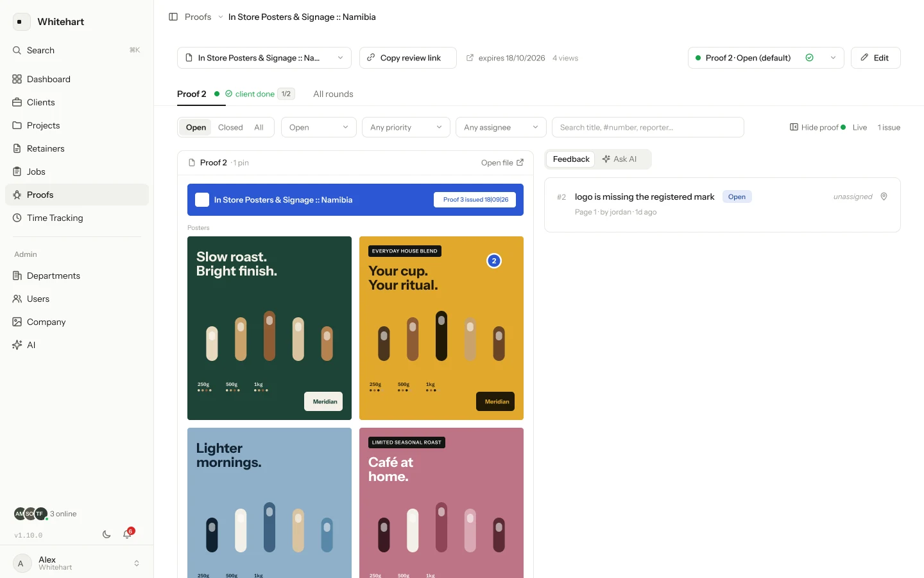Open Clients via the briefcase icon
The width and height of the screenshot is (924, 578).
[17, 102]
